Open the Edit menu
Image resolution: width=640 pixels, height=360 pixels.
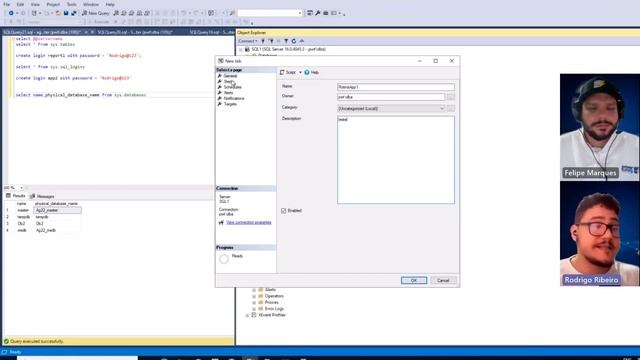coord(20,4)
